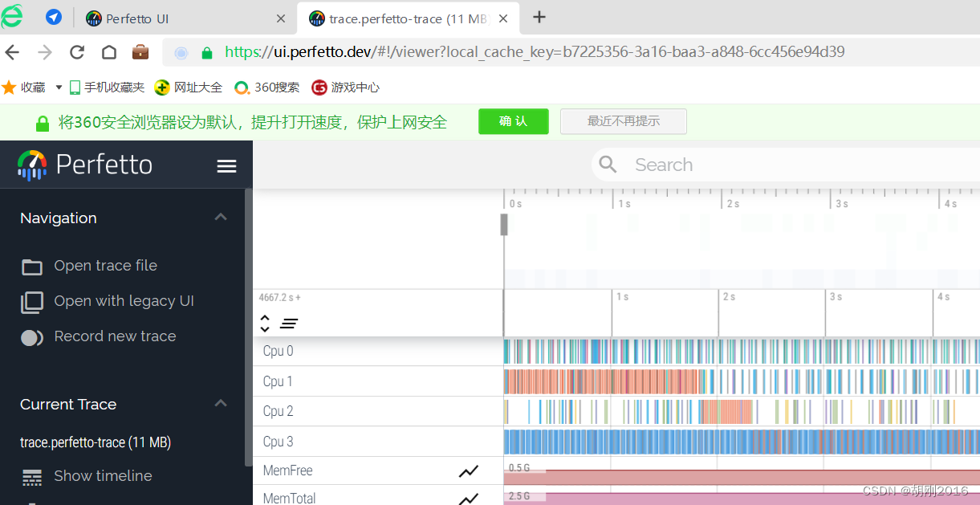Select the Cpu 1 track label

[278, 381]
